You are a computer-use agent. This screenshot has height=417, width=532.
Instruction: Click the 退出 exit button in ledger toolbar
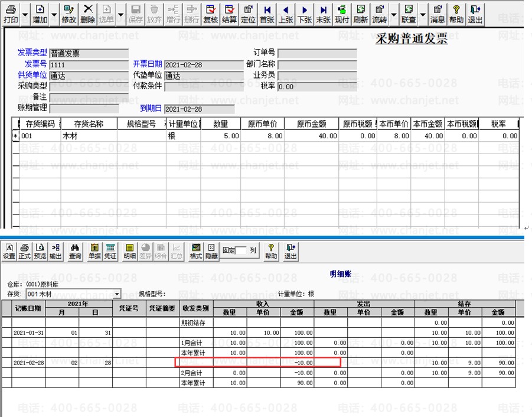coord(291,252)
